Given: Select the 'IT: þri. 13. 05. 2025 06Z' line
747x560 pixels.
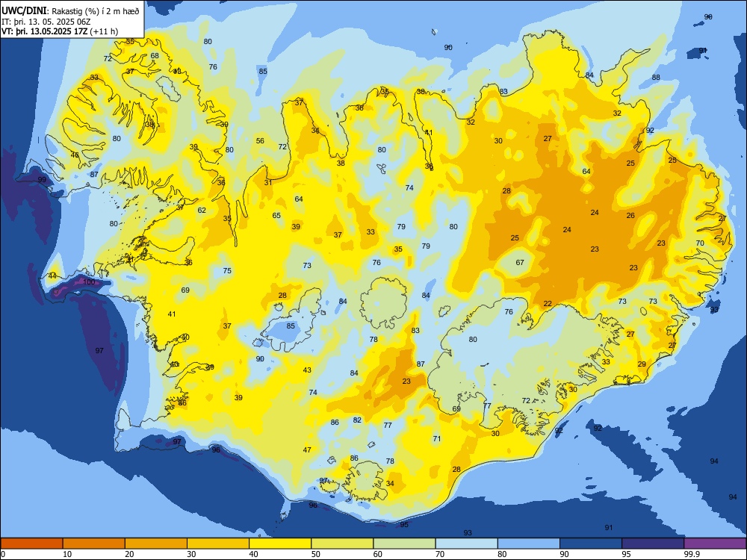Looking at the screenshot, I should point(47,22).
